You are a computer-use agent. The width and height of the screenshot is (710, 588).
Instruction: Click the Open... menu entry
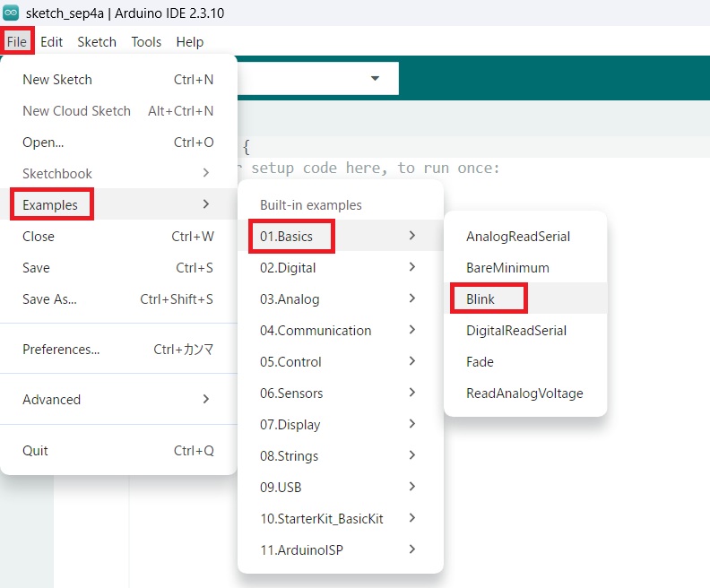click(118, 143)
